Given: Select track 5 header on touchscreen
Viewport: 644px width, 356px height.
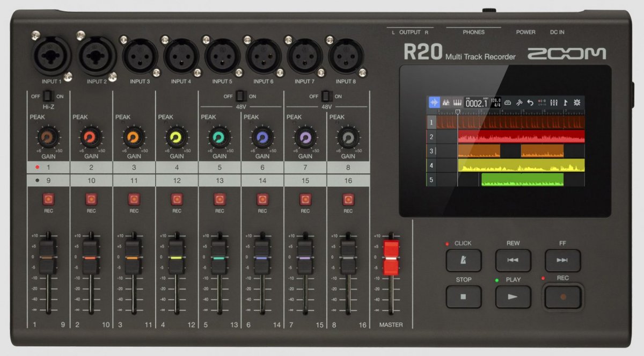Looking at the screenshot, I should [x=431, y=179].
